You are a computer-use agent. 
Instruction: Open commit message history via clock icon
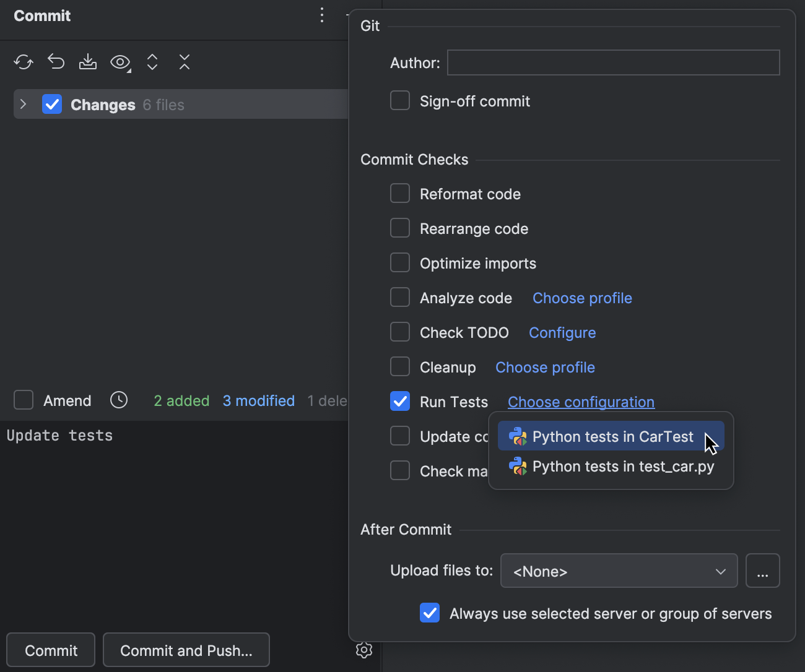[x=118, y=400]
